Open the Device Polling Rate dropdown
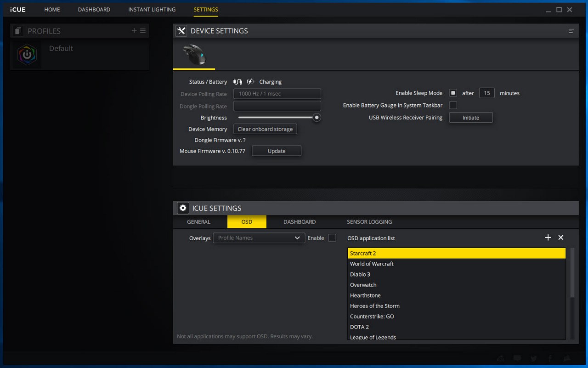This screenshot has width=588, height=368. [277, 94]
